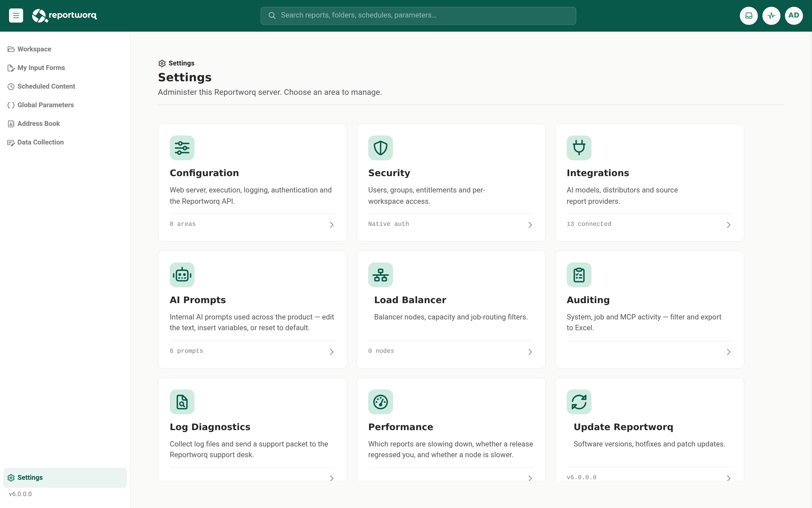This screenshot has height=508, width=812.
Task: Click the Load Balancer network icon
Action: pos(381,275)
